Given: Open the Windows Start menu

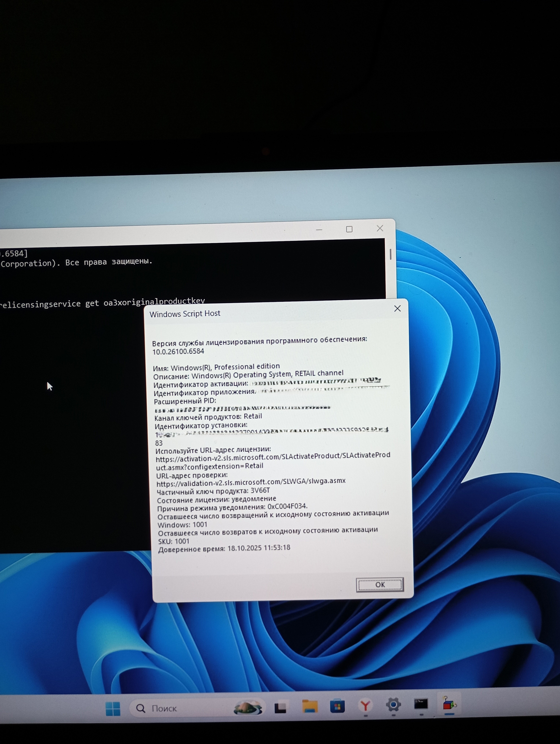Looking at the screenshot, I should [x=113, y=709].
